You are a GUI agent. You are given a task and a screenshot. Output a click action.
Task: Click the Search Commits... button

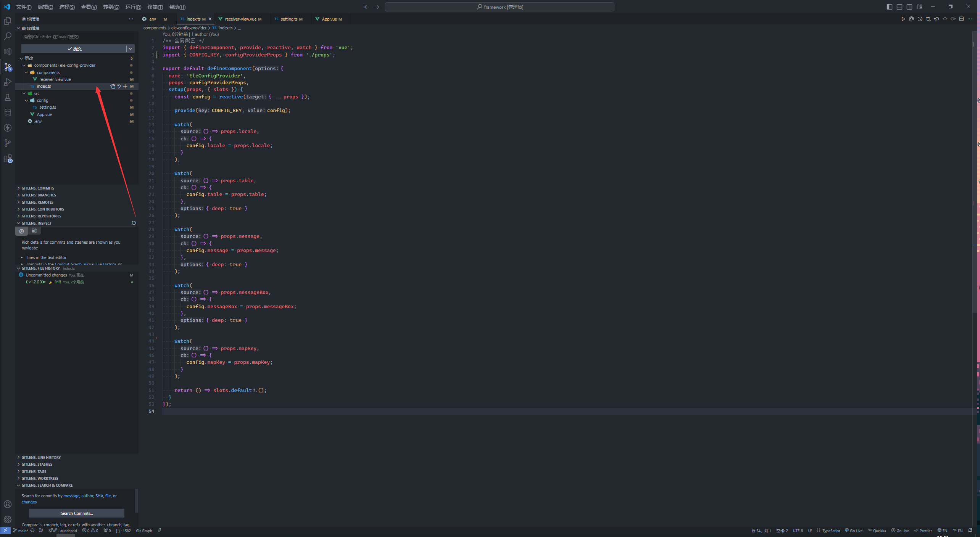pyautogui.click(x=77, y=513)
